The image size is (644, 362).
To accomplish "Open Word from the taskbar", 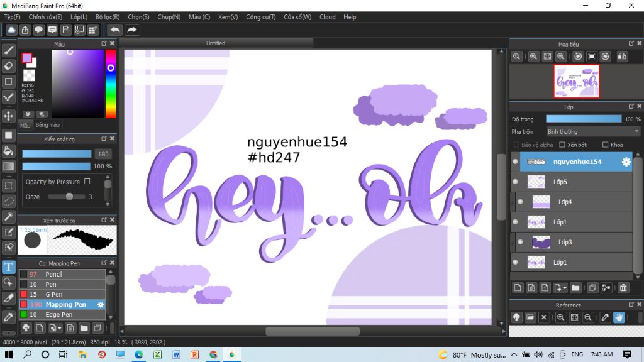I will click(176, 354).
